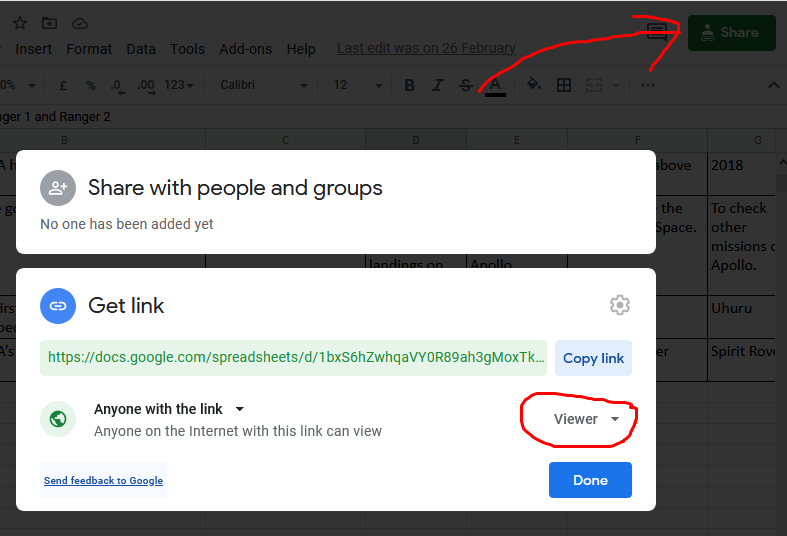Click the cell containing 2018
The height and width of the screenshot is (536, 787).
click(x=742, y=173)
